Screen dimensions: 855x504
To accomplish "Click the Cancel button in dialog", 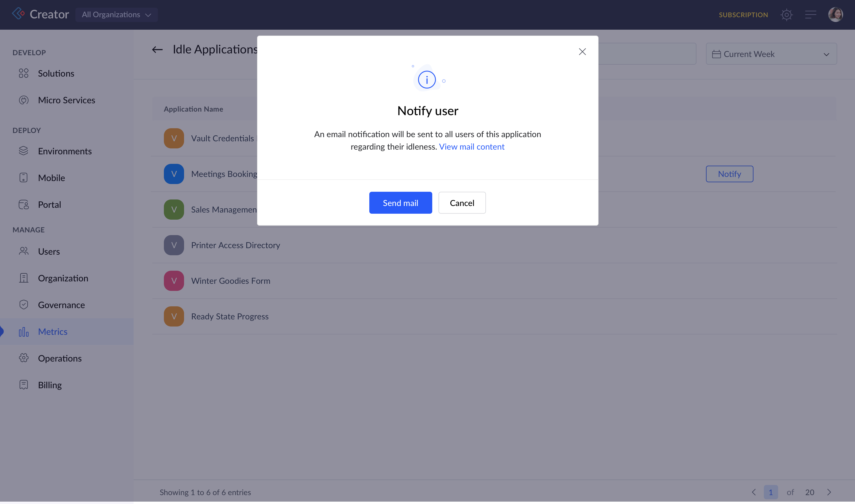I will pyautogui.click(x=462, y=203).
